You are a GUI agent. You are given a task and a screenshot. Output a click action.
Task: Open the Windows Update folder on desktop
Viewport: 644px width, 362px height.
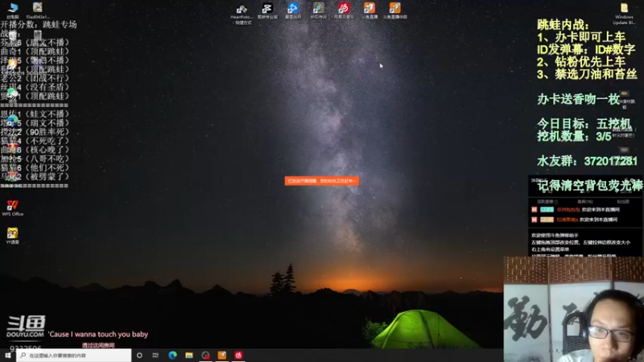coord(624,14)
